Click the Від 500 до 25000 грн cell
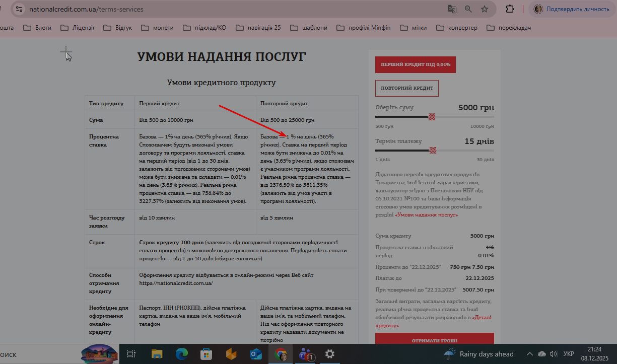The image size is (617, 364). point(307,120)
